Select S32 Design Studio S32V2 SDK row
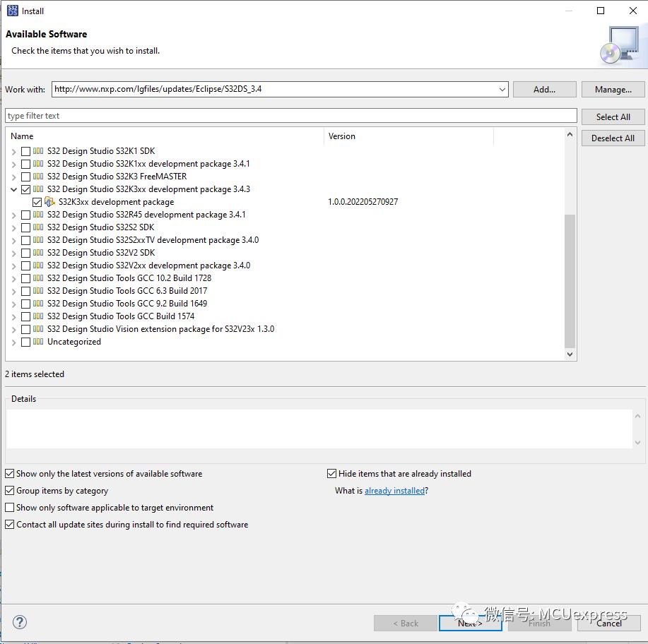The width and height of the screenshot is (648, 644). coord(101,252)
